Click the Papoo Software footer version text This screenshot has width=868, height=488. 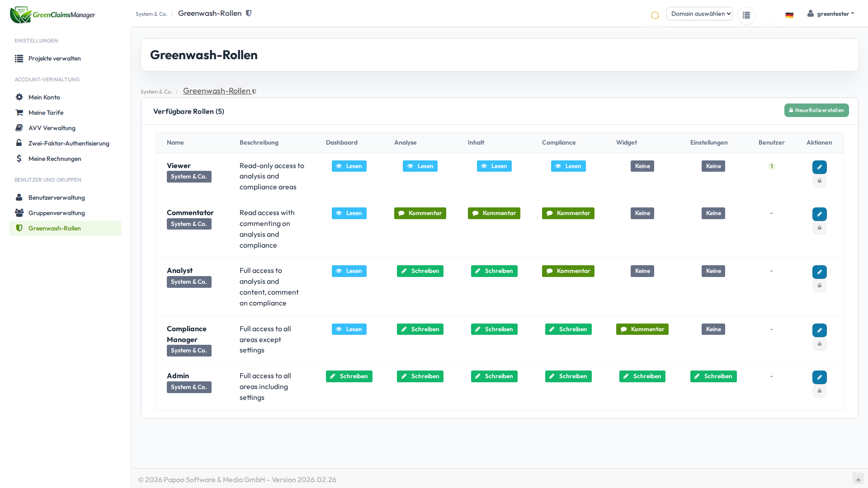click(237, 479)
